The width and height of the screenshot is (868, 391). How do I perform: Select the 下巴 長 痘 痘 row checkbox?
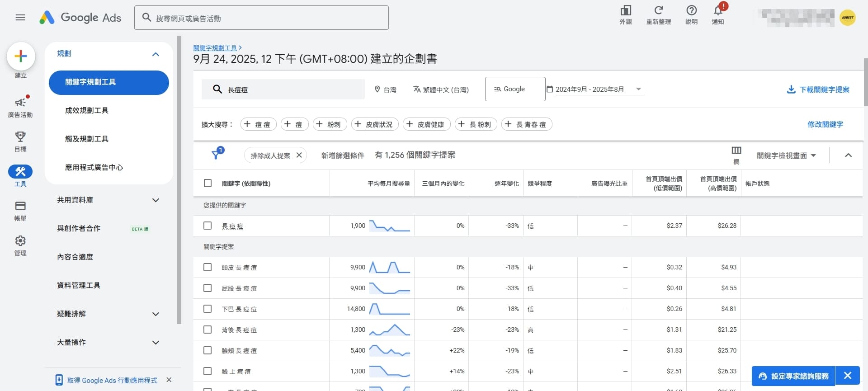coord(208,309)
